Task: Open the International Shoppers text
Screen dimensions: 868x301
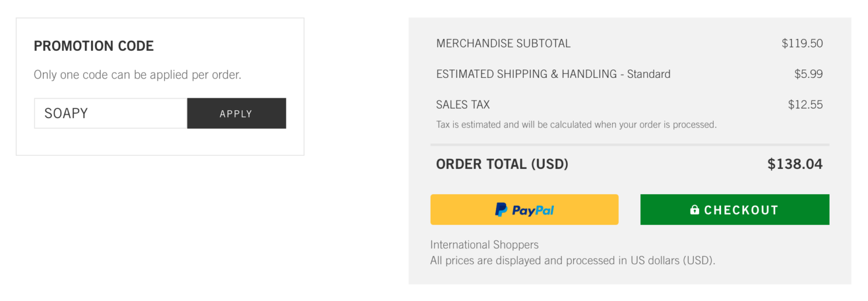Action: click(484, 245)
